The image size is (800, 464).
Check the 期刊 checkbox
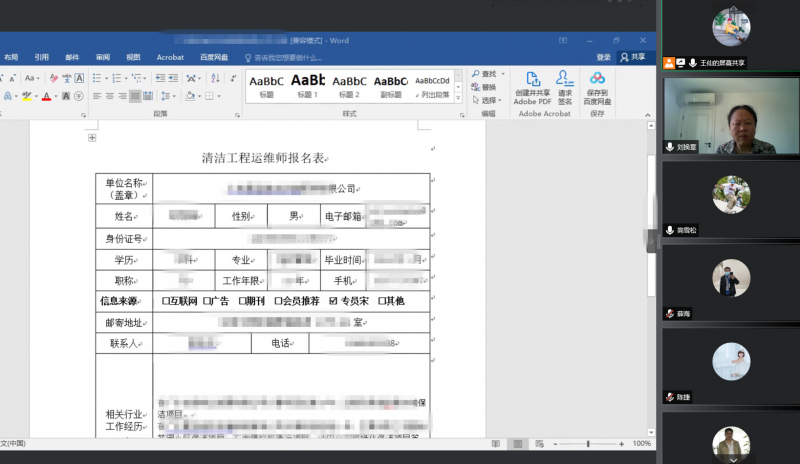[243, 301]
